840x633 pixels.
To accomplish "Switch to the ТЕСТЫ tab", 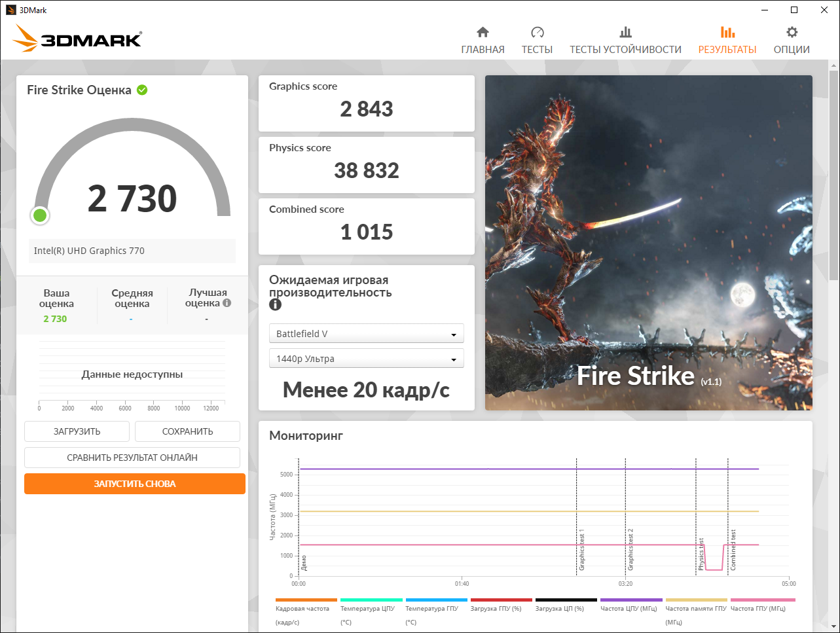I will click(x=538, y=50).
